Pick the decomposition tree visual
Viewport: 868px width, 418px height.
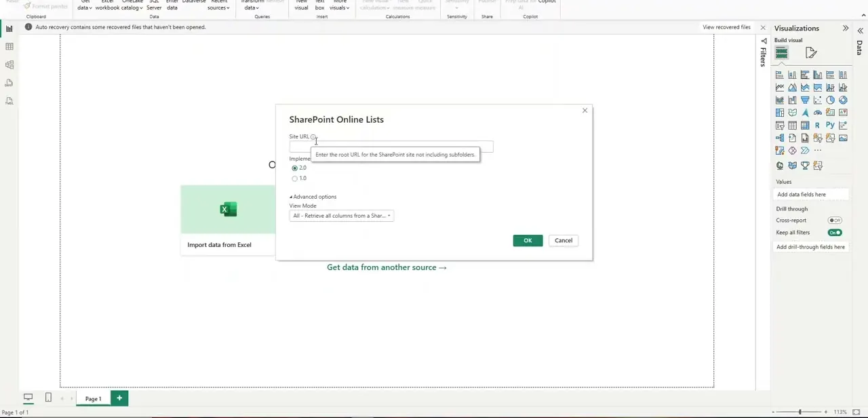(780, 138)
